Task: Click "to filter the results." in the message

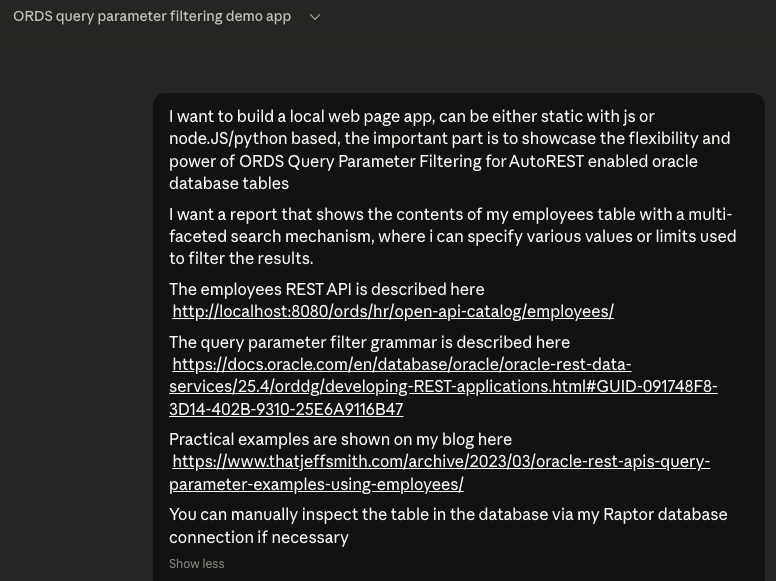Action: [241, 258]
